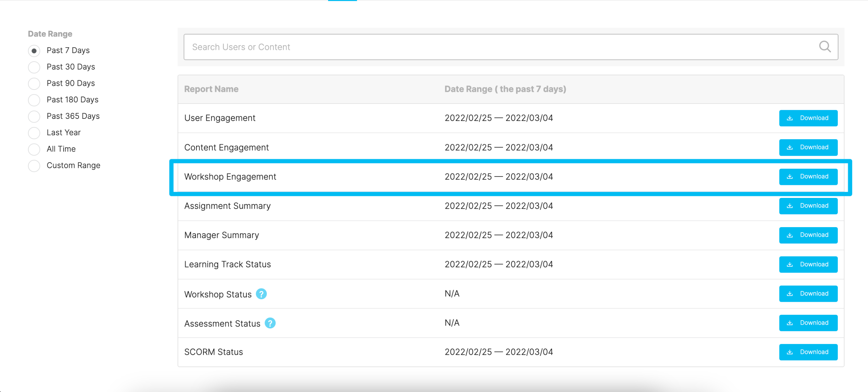
Task: Choose Past 180 Days date range
Action: [x=34, y=100]
